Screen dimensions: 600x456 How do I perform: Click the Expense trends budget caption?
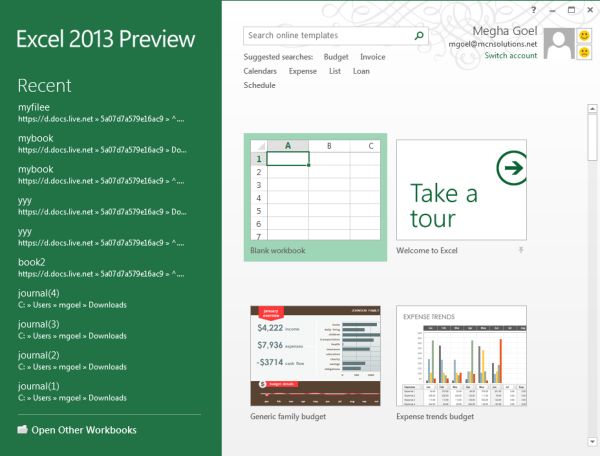coord(435,416)
